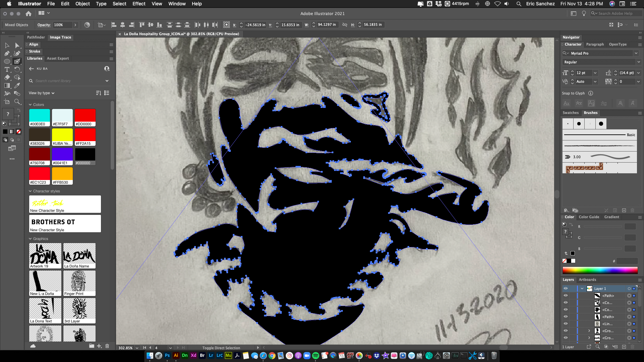
Task: Toggle the constrain width and height proportions link
Action: point(344,25)
